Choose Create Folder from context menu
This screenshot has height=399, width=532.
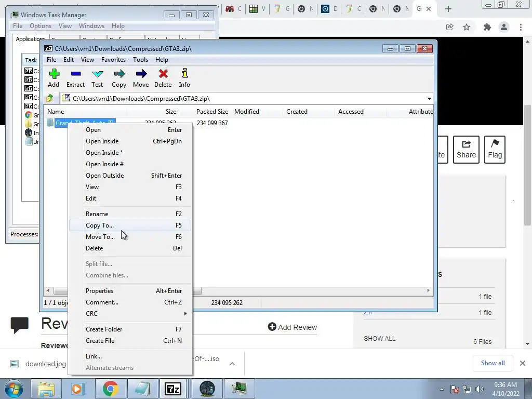coord(130,329)
